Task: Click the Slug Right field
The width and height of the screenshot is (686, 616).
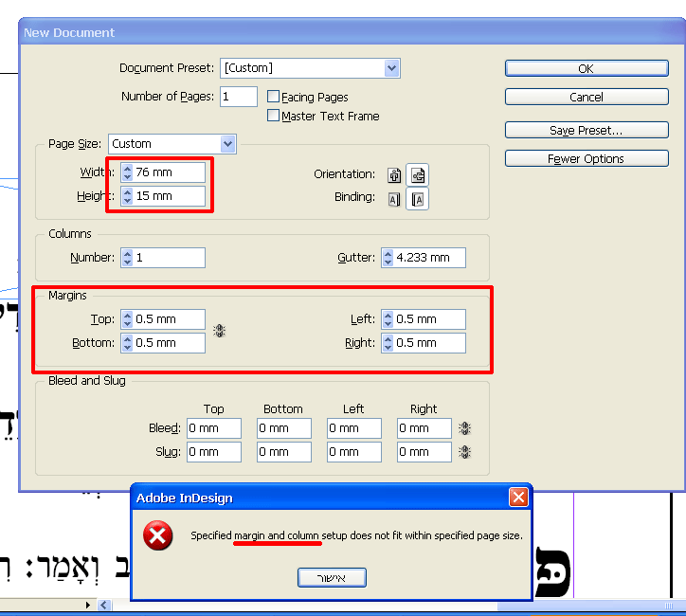Action: 424,452
